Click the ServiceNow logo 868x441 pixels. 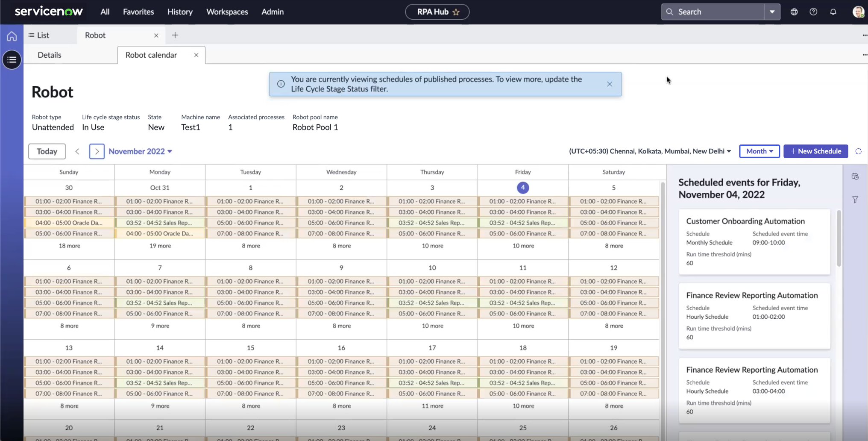coord(49,12)
